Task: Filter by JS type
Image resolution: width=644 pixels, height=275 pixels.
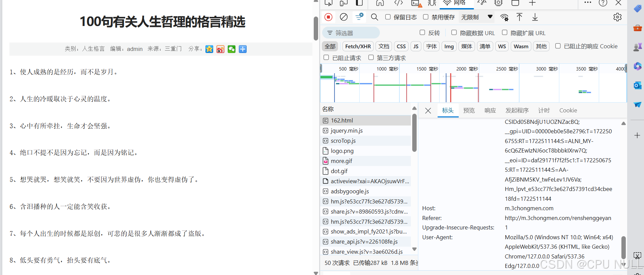Action: [x=416, y=46]
